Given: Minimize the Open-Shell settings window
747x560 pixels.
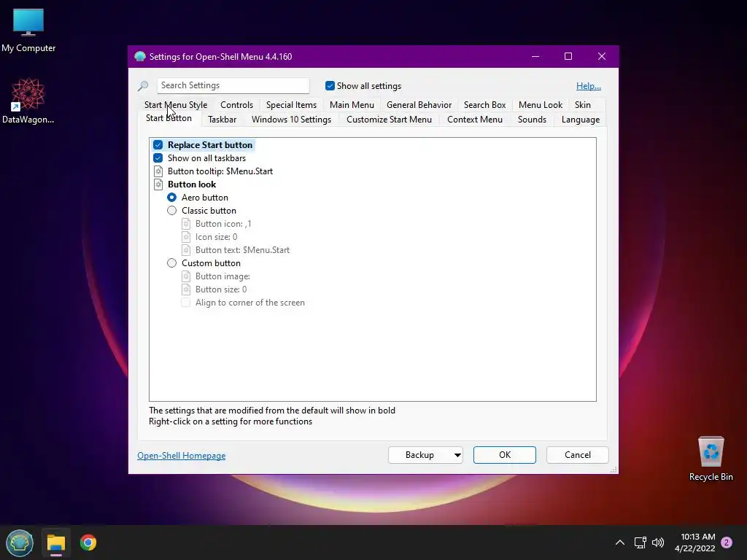Looking at the screenshot, I should 535,56.
